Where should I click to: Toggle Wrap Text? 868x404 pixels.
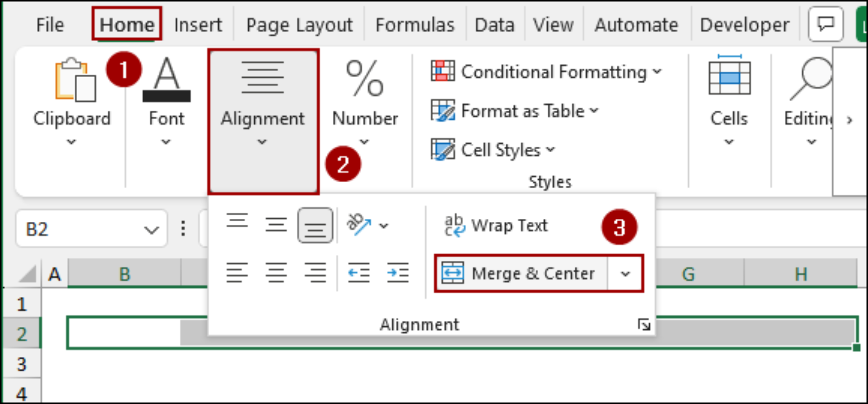pyautogui.click(x=496, y=225)
